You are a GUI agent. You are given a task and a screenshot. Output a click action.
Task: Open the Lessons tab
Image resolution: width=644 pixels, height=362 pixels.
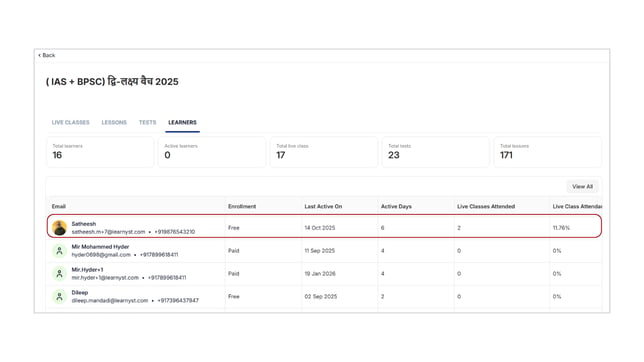coord(114,122)
